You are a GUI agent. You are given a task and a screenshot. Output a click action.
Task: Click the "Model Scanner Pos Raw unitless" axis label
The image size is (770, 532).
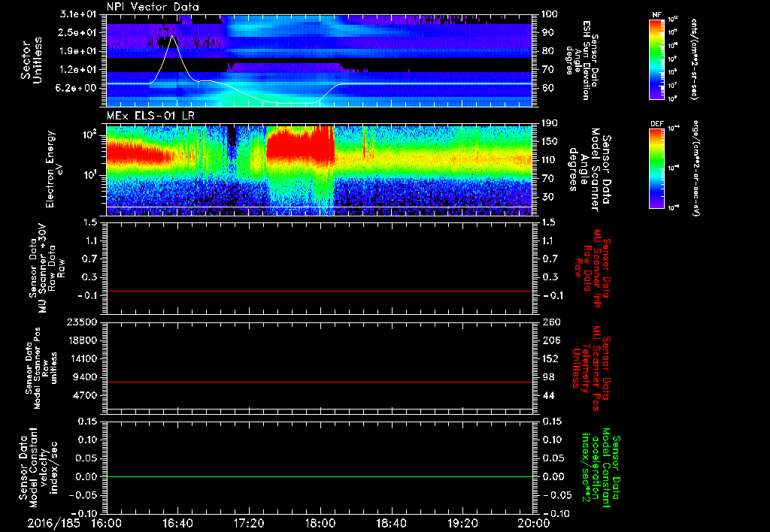(42, 368)
